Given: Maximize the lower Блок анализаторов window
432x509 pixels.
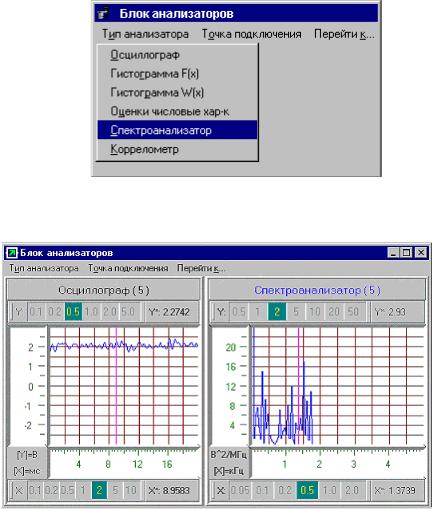Looking at the screenshot, I should 407,253.
